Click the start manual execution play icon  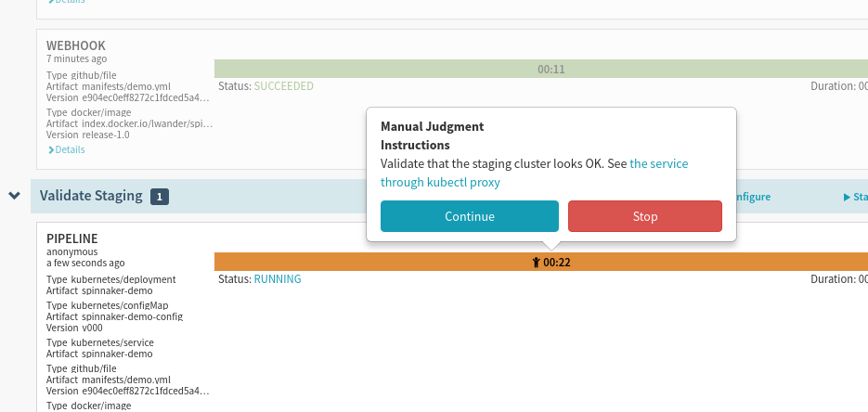coord(847,197)
